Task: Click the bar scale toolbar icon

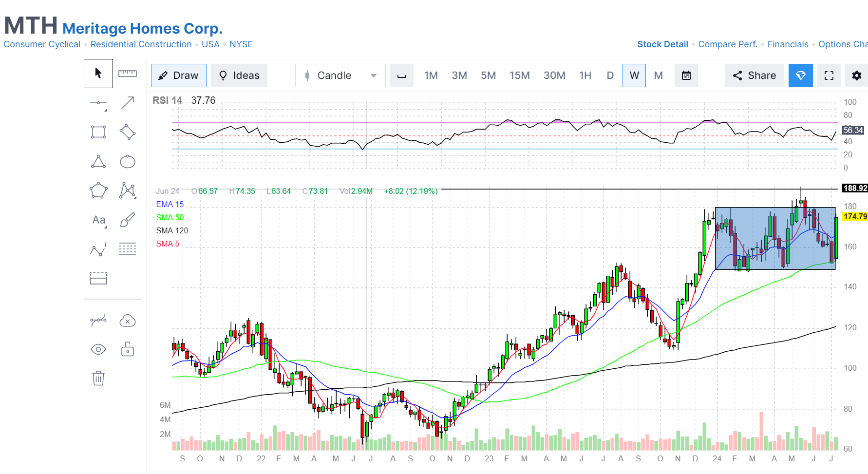Action: click(402, 76)
